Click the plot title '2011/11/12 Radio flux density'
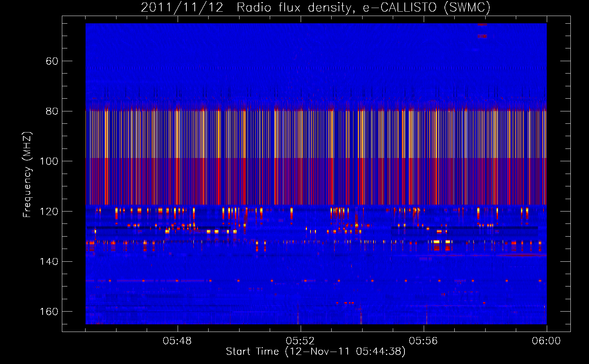 [246, 8]
